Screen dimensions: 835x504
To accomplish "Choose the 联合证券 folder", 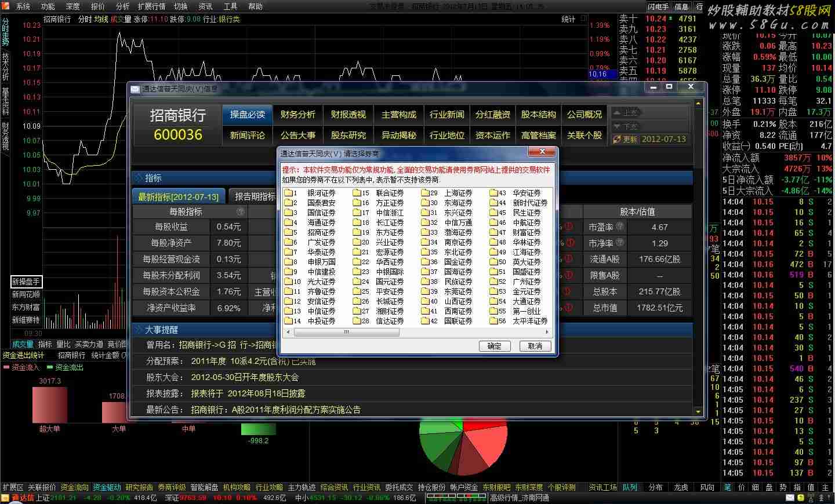I will pos(379,193).
